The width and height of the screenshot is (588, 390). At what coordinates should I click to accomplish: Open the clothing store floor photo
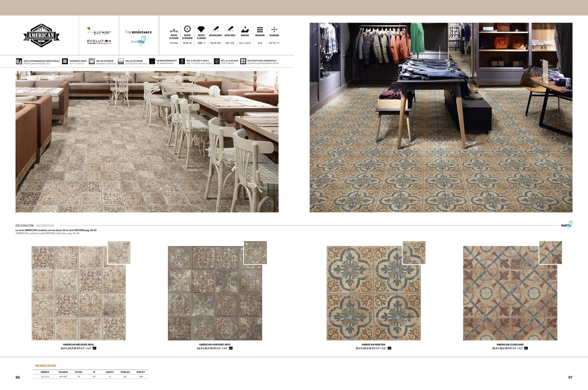pos(441,118)
